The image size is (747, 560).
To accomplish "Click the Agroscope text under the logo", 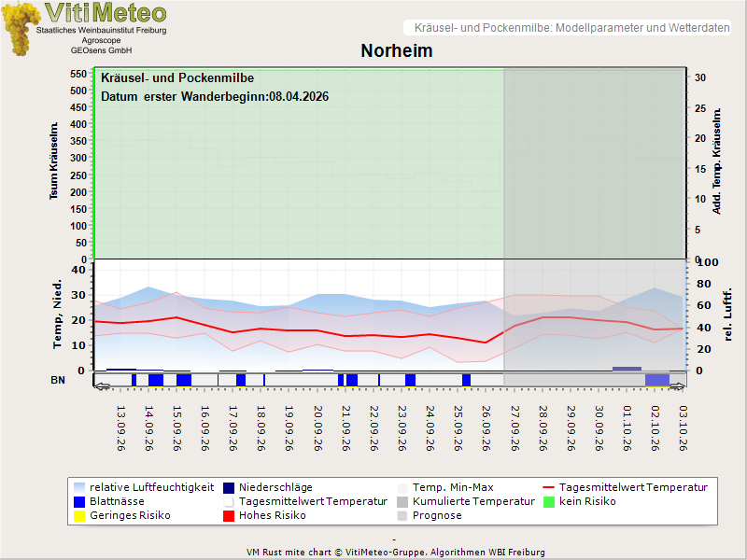I will [101, 40].
